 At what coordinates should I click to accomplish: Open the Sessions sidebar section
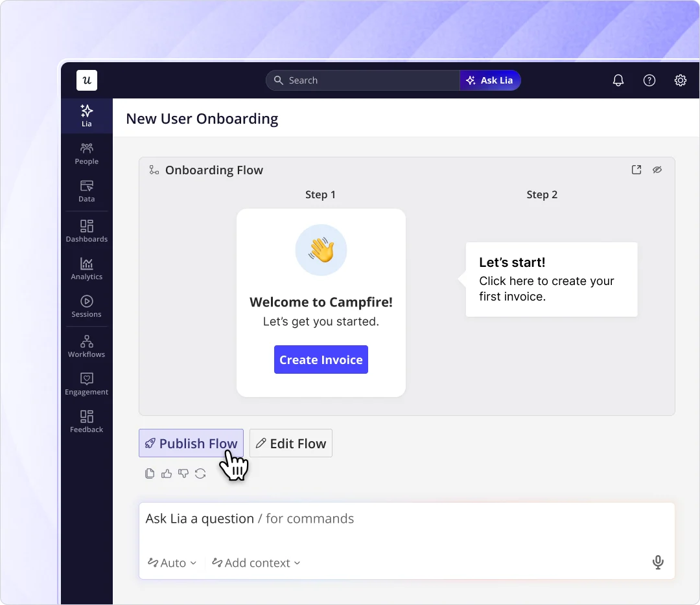pos(87,306)
